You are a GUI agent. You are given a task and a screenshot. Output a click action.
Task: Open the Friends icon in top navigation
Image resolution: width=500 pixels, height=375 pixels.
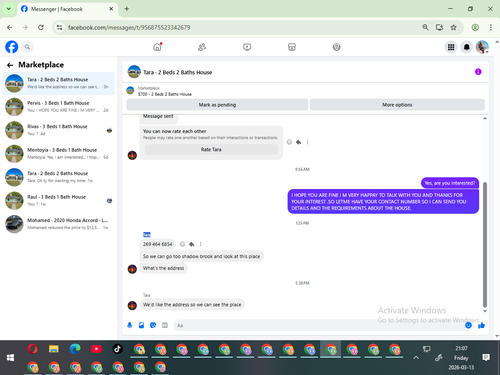point(202,47)
